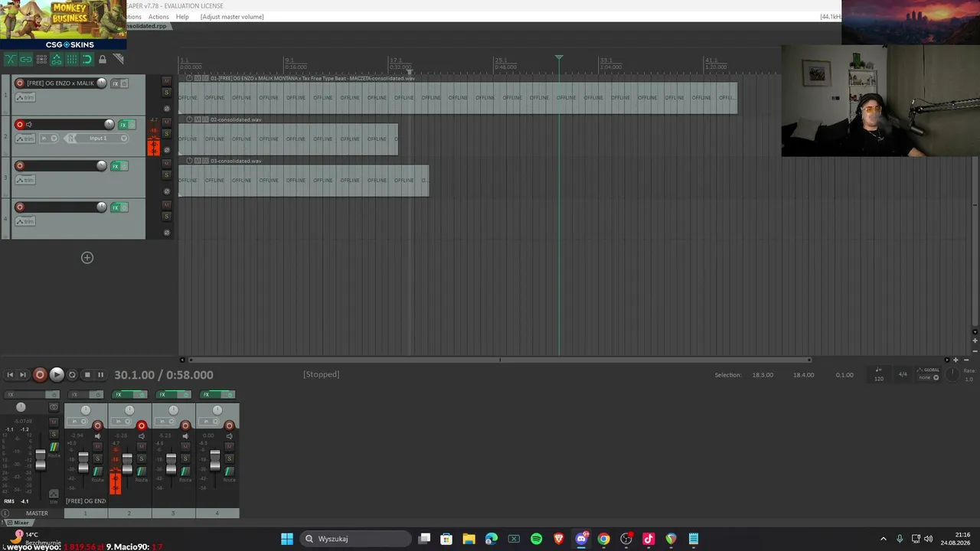Toggle snap magnet toolbar icon

(x=87, y=59)
